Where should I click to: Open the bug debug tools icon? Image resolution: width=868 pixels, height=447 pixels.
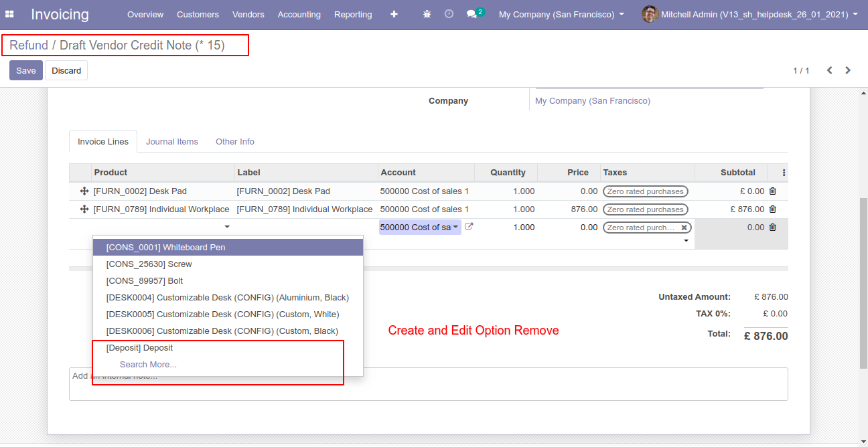427,14
